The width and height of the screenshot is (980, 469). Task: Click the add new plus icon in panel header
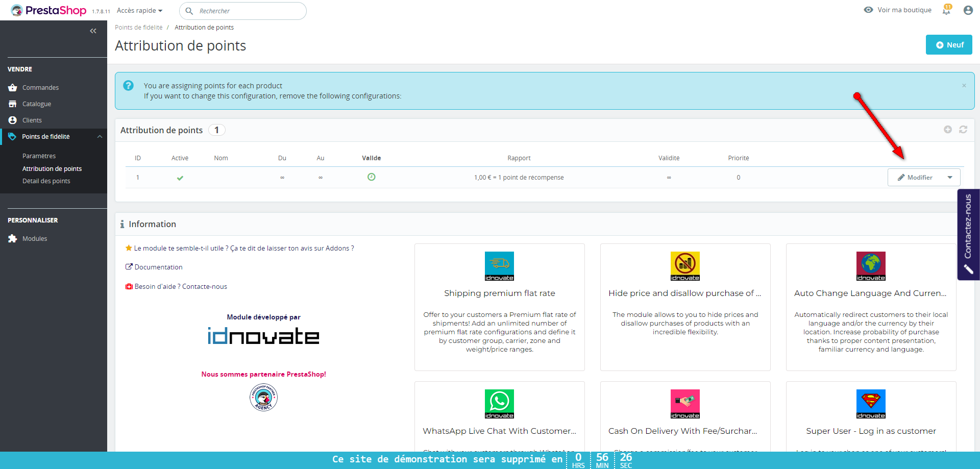pyautogui.click(x=948, y=130)
